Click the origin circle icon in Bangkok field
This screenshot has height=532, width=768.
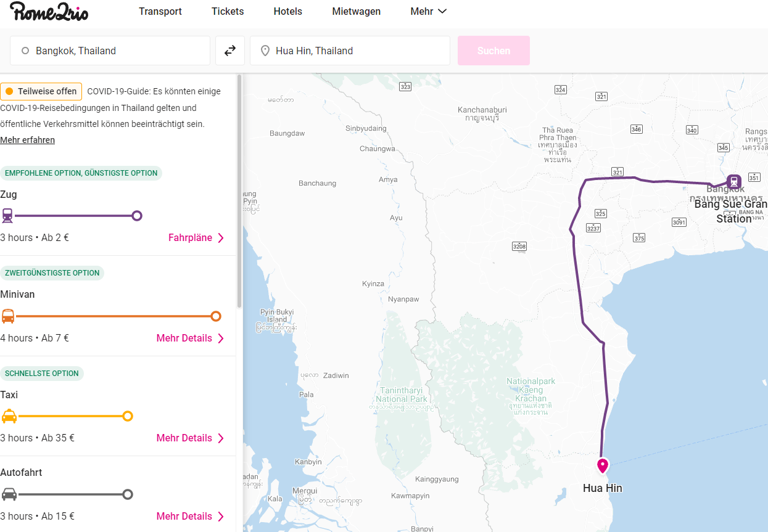click(25, 51)
